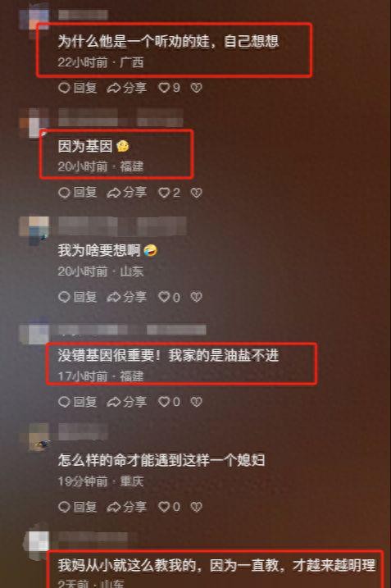The image size is (391, 588).
Task: Reply to the 因为基因 comment
Action: pyautogui.click(x=78, y=193)
